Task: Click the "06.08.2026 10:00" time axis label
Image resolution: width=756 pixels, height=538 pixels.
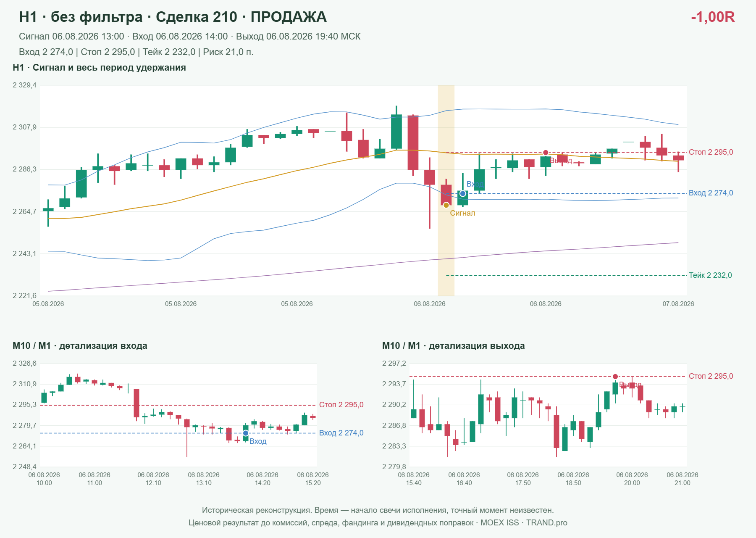Action: point(44,479)
